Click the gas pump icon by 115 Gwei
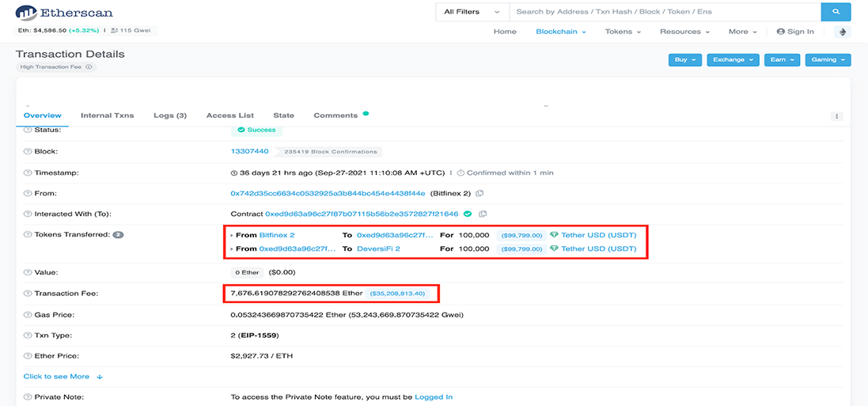Viewport: 868px width, 406px height. coord(114,31)
